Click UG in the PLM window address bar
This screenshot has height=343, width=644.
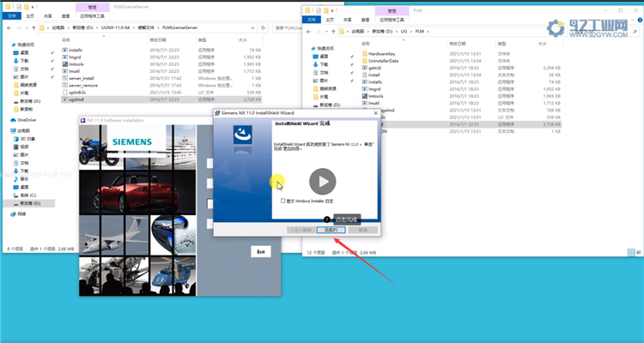[404, 31]
